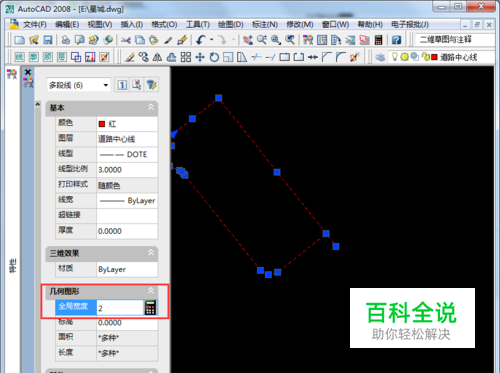The image size is (500, 373).
Task: Click the 颜色 value 红 field
Action: click(x=127, y=124)
